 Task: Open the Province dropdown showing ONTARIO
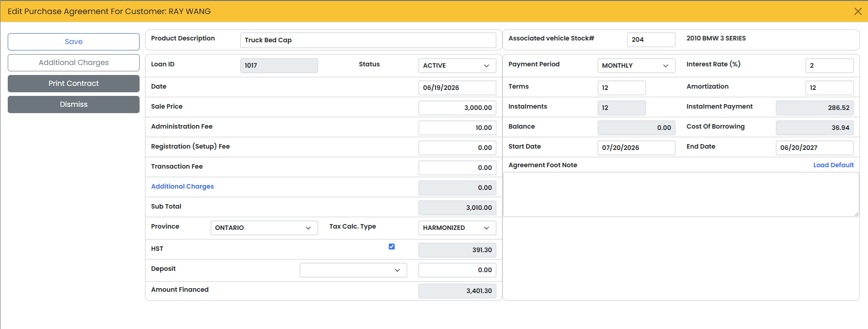coord(264,228)
